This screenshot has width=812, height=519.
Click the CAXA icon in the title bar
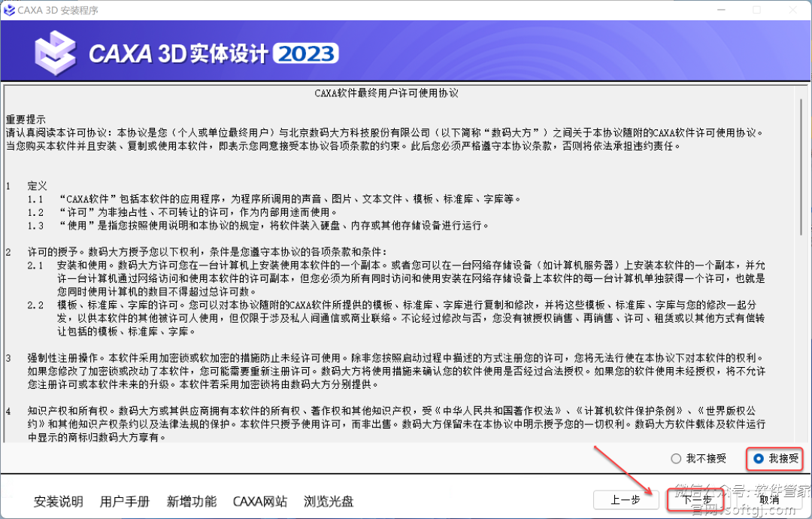tap(9, 11)
